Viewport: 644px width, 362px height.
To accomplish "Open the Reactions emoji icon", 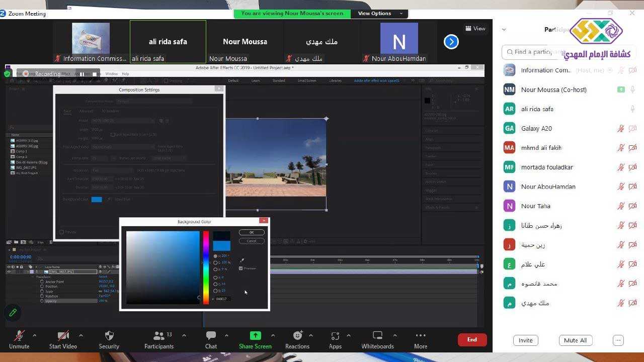I will click(x=297, y=336).
